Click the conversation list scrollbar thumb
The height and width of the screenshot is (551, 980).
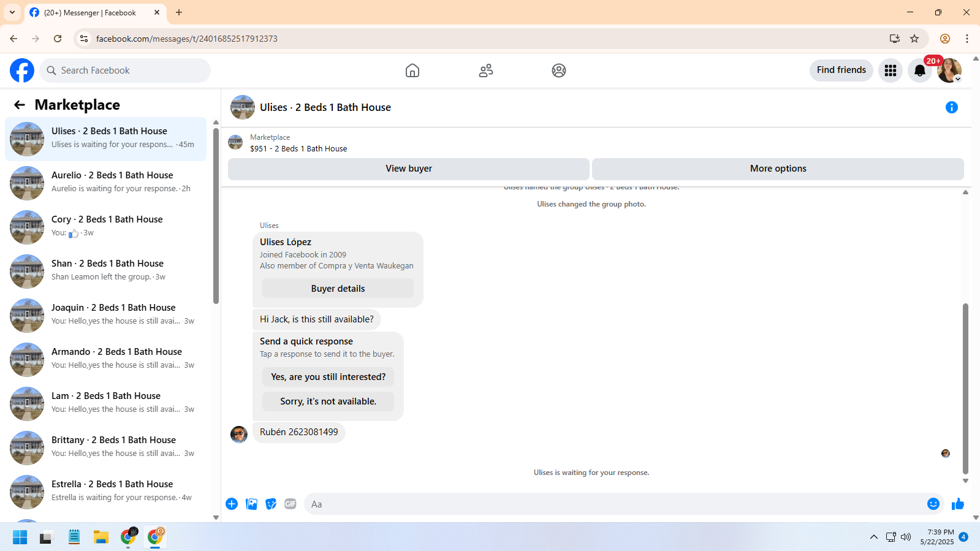(216, 216)
